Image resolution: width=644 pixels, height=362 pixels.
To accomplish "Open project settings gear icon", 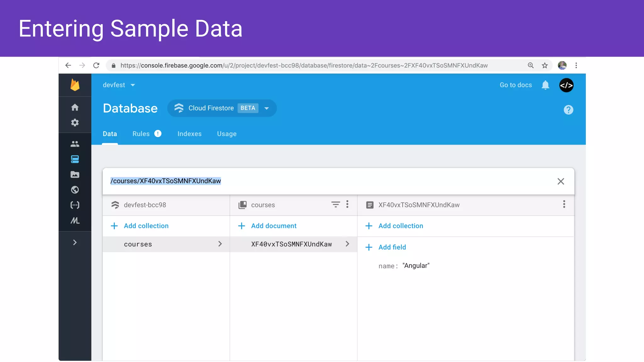I will 75,123.
